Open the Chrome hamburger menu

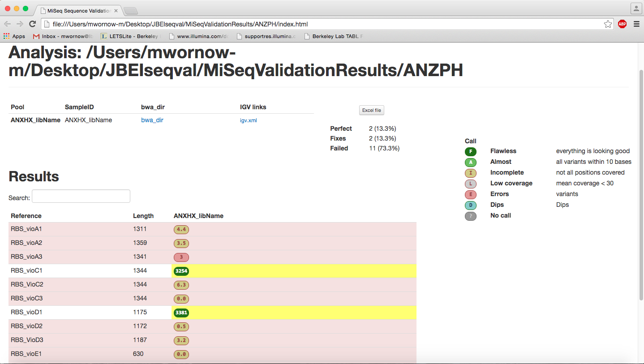click(636, 24)
